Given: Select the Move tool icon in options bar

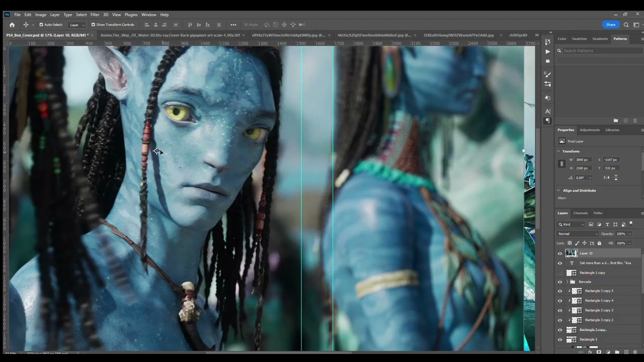Looking at the screenshot, I should 26,25.
